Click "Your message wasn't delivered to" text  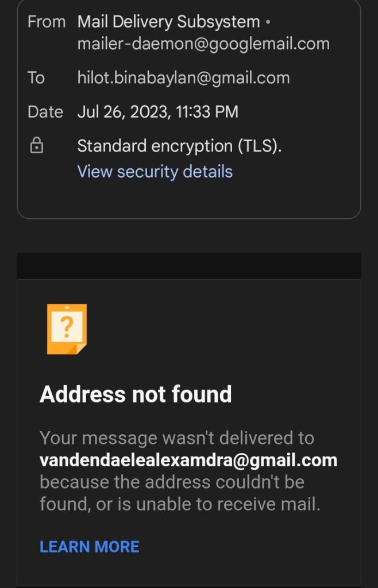click(x=176, y=438)
